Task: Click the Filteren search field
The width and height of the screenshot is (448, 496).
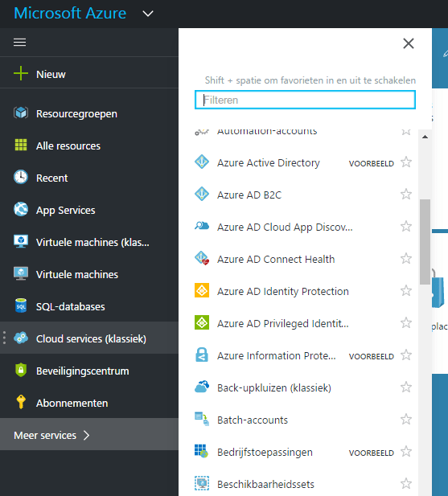Action: click(x=305, y=100)
